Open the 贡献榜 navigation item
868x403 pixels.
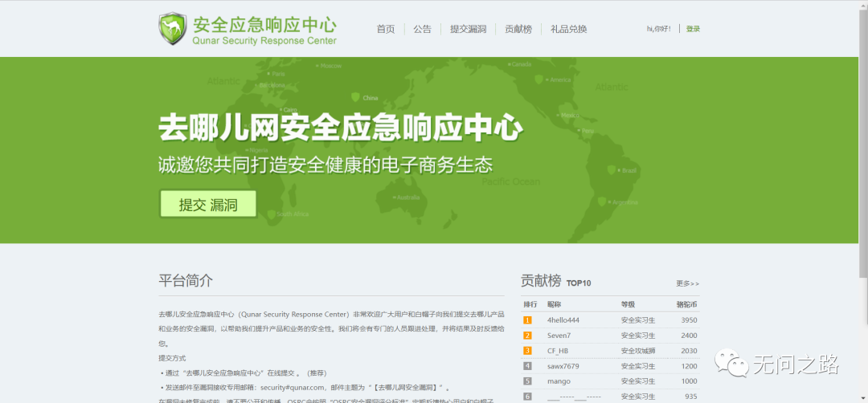click(518, 29)
